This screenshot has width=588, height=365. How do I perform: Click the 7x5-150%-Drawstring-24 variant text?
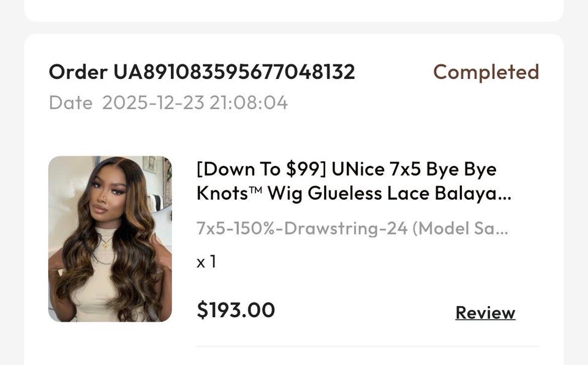click(302, 228)
